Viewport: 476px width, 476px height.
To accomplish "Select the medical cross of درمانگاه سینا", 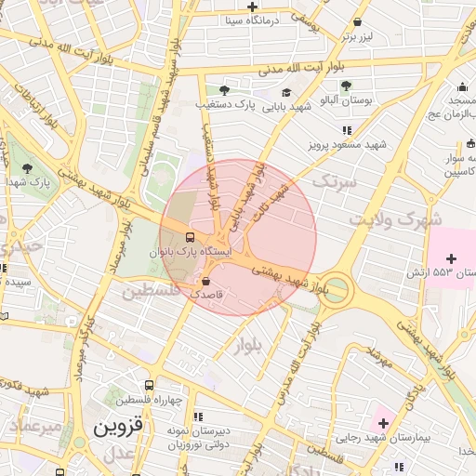I will 252,7.
